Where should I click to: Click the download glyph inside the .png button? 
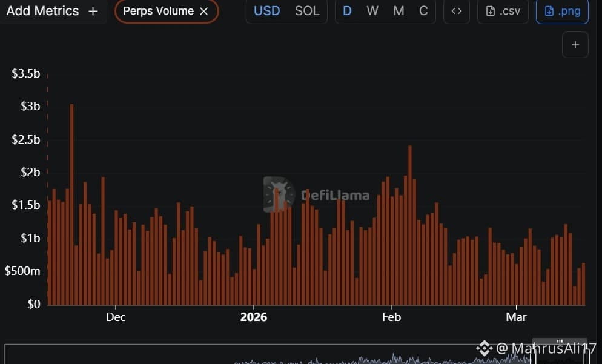coord(548,10)
